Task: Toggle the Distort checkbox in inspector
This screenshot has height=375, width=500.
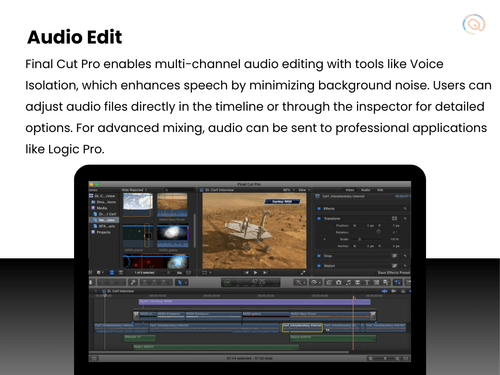Action: (x=319, y=266)
